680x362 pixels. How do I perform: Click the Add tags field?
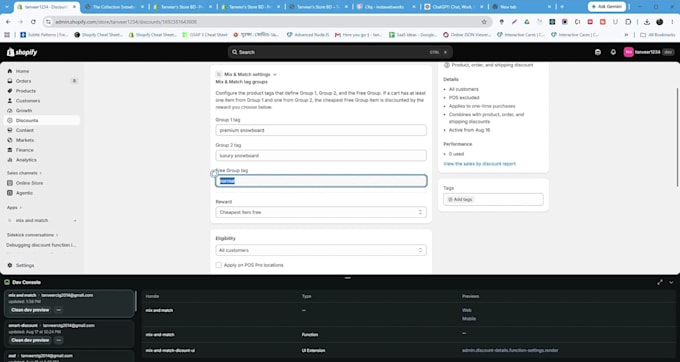(493, 199)
